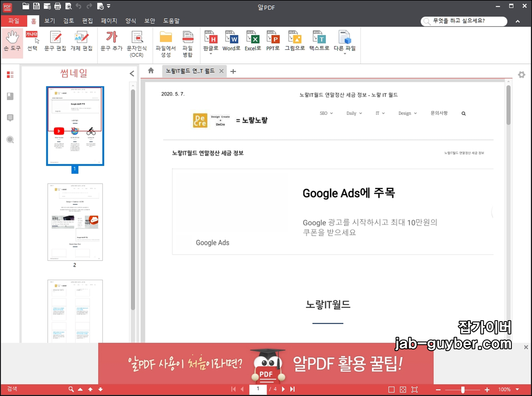Open the 문구 편집 text edit tool
The image size is (532, 396).
click(55, 41)
